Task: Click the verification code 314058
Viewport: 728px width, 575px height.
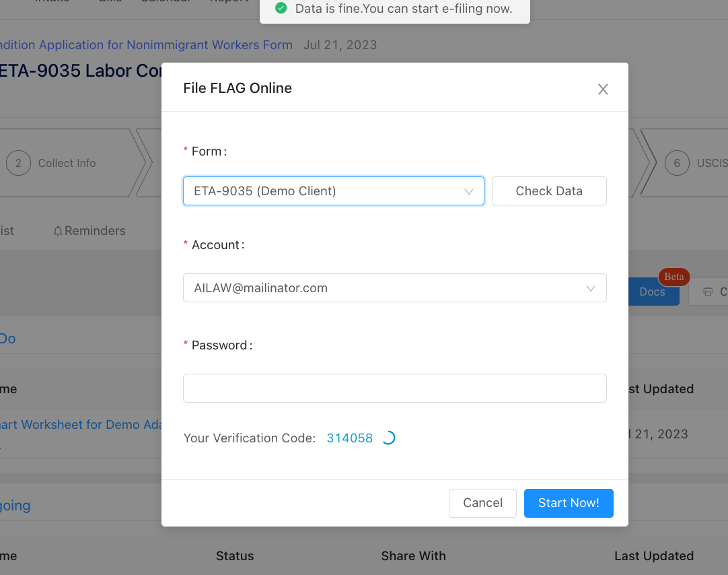Action: pyautogui.click(x=350, y=438)
